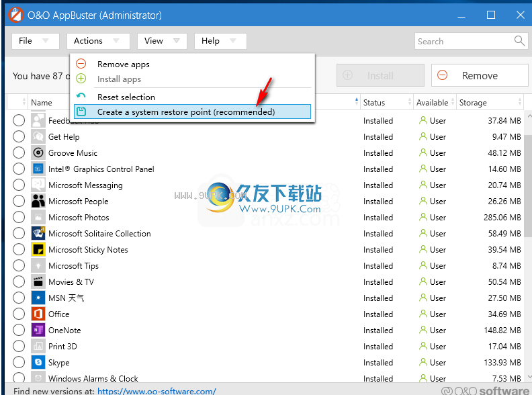Open the File dropdown menu
532x395 pixels.
36,41
